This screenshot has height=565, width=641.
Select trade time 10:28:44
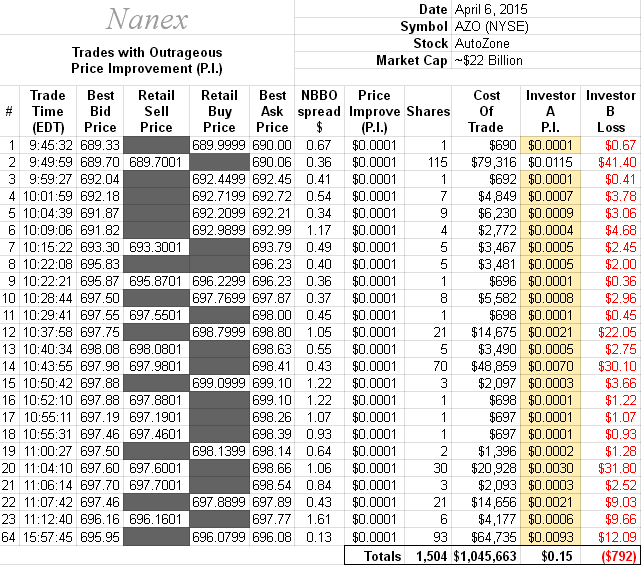point(48,298)
